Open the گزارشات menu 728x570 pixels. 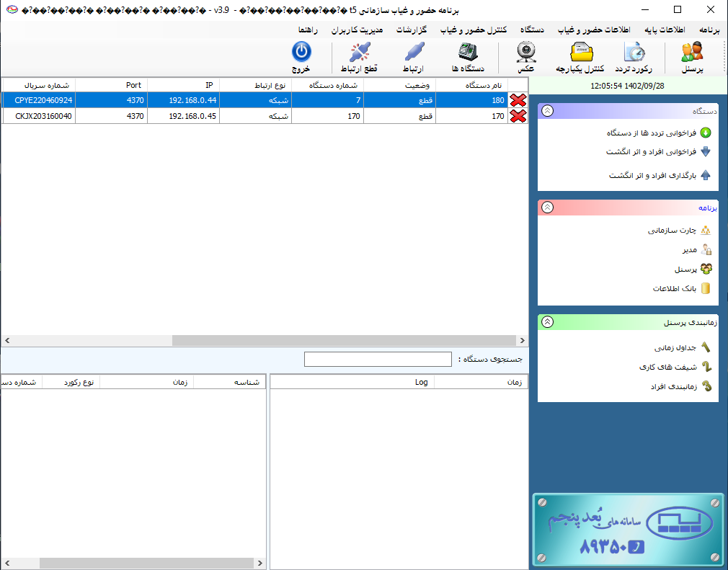(412, 30)
